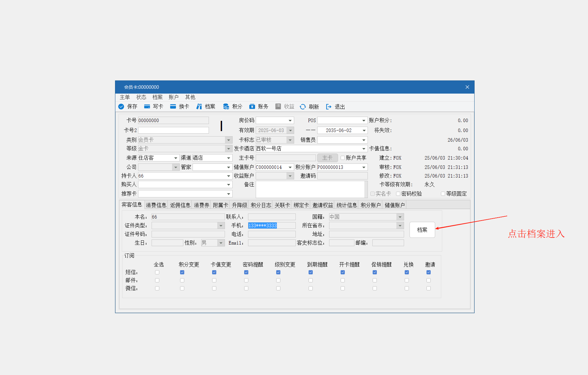Screen dimensions: 588x375
Task: Switch to the 储值账户 tab
Action: 395,205
